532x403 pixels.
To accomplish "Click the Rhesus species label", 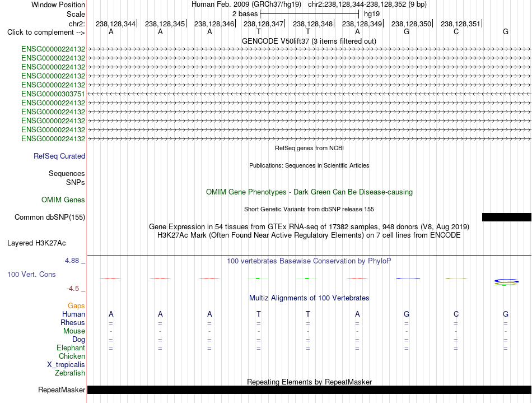I will [73, 322].
